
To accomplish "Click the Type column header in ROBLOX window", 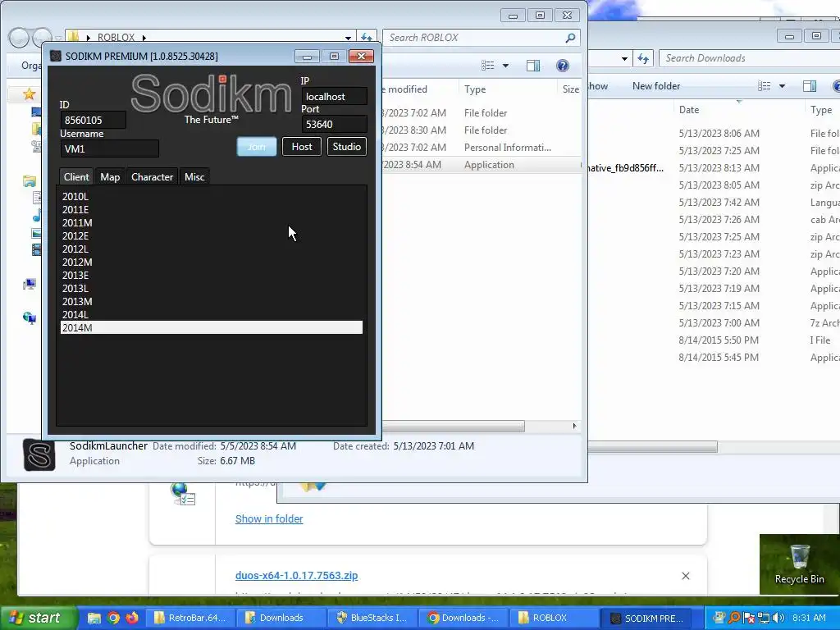I will coord(507,89).
